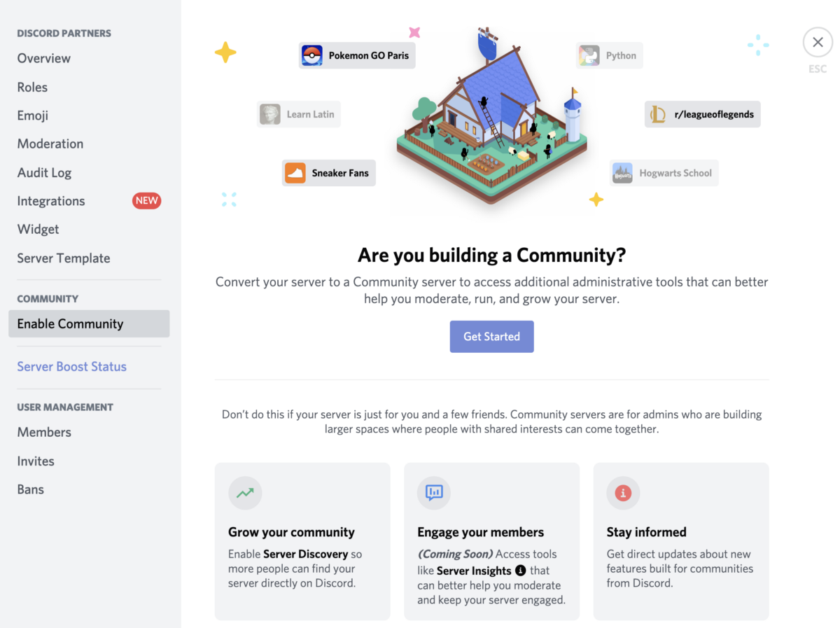Click the green growth chart icon

coord(245,493)
